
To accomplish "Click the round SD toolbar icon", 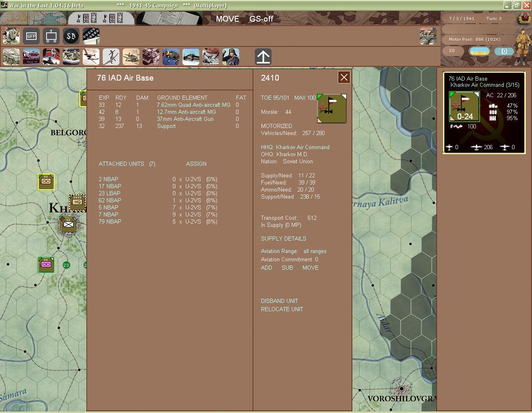I will click(71, 36).
